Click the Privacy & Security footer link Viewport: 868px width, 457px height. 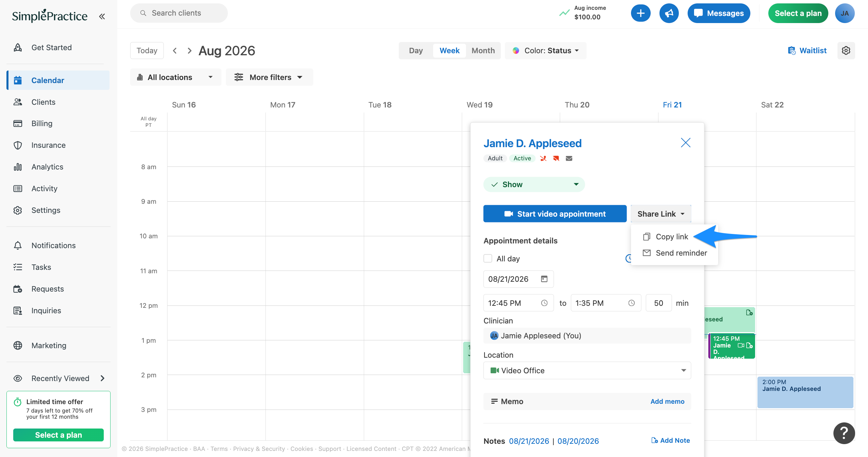tap(259, 449)
